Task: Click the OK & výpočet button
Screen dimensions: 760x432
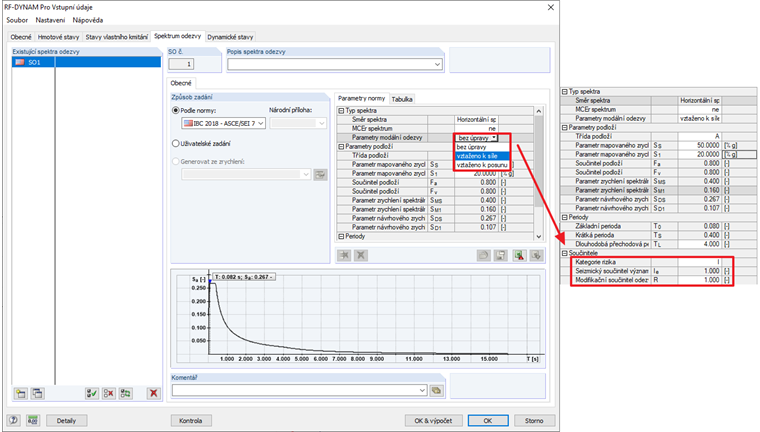Action: 433,421
